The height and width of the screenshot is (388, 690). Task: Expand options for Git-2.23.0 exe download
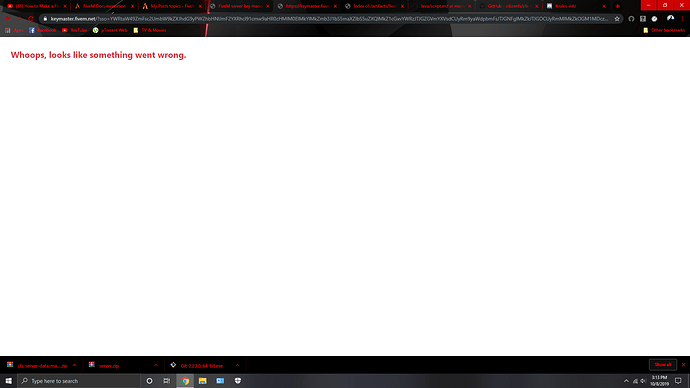(237, 365)
